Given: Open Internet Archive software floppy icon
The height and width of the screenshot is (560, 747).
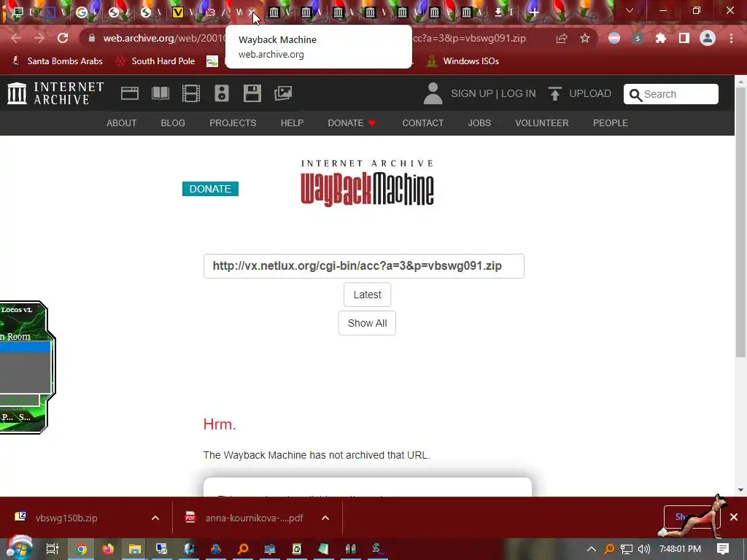Looking at the screenshot, I should pos(252,93).
